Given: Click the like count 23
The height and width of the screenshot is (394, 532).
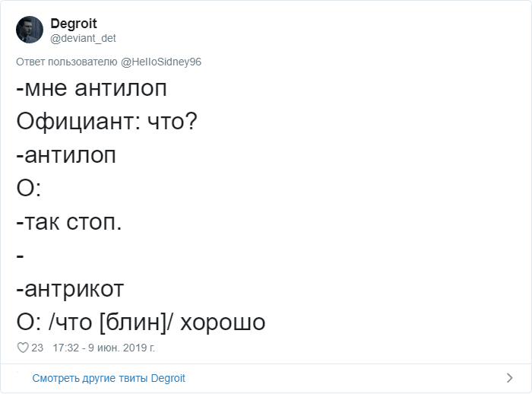Looking at the screenshot, I should [x=37, y=348].
